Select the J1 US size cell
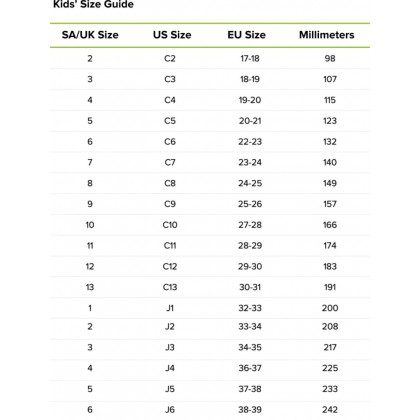Viewport: 420px width, 420px height. [170, 308]
